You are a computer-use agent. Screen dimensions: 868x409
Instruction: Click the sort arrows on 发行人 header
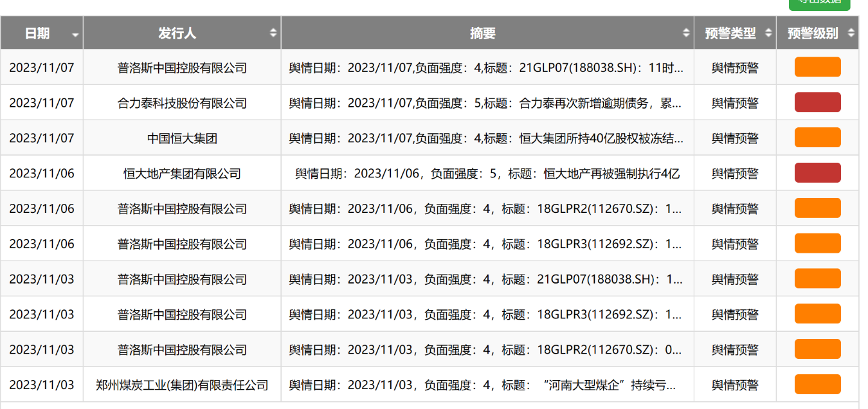click(273, 33)
